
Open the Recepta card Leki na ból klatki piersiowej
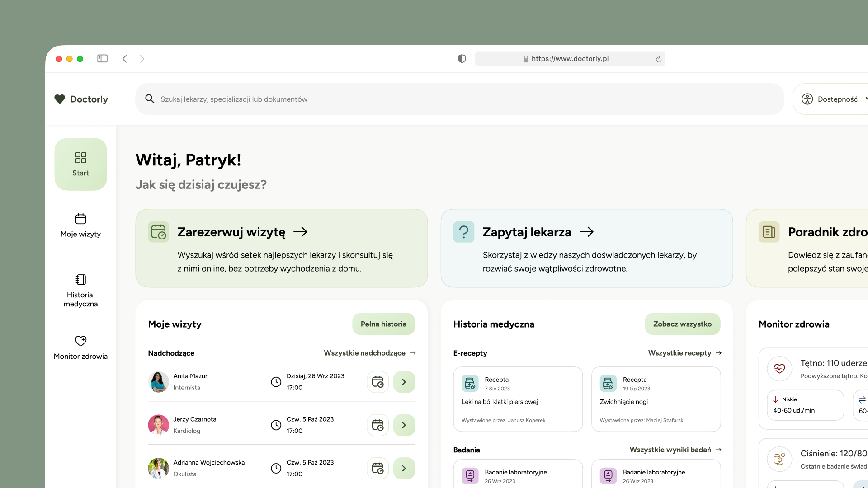pos(518,399)
